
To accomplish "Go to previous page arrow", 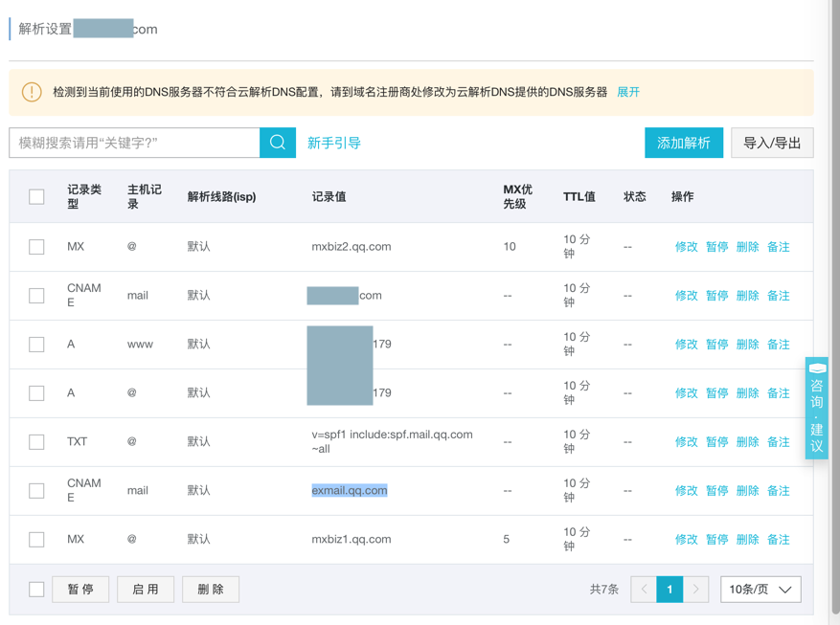I will (644, 590).
